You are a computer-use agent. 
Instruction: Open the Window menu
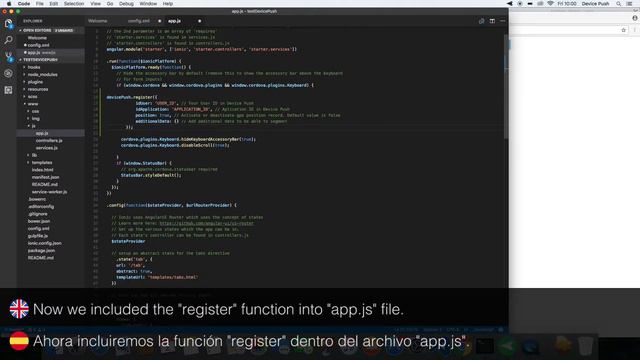click(148, 4)
